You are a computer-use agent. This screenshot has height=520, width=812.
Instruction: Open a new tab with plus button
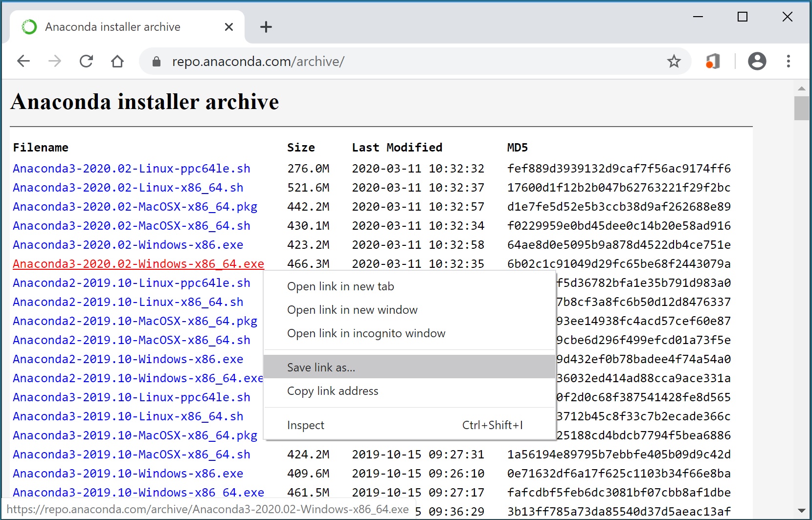pyautogui.click(x=266, y=27)
